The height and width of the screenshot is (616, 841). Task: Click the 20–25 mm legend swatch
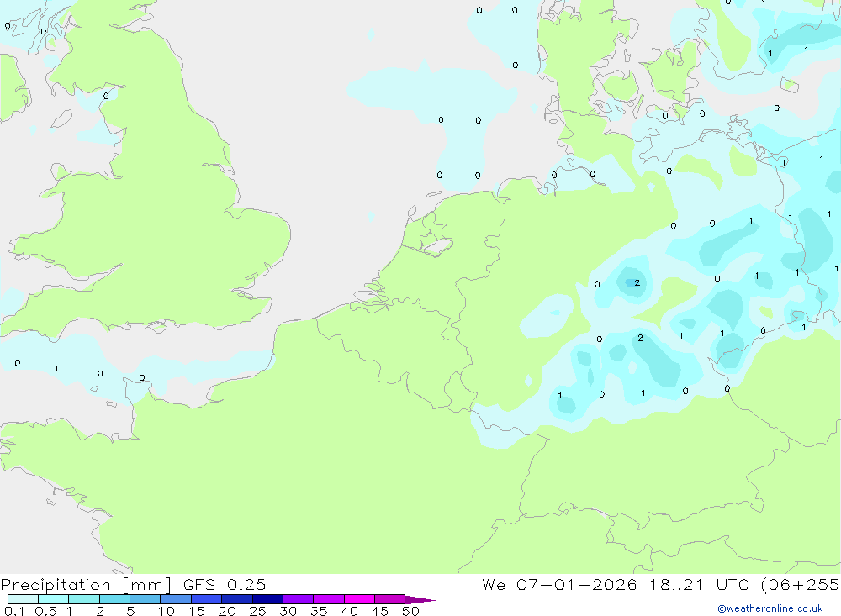(x=237, y=599)
